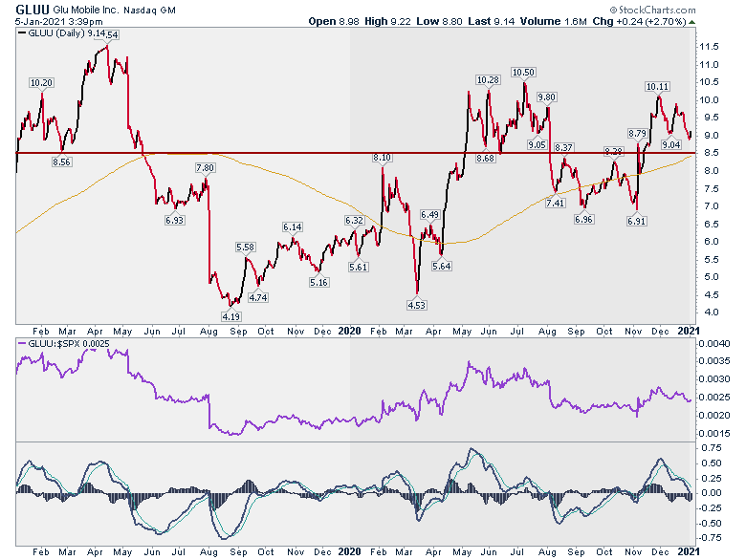Click the 4.19 low annotation
Image resolution: width=746 pixels, height=560 pixels.
pos(231,316)
